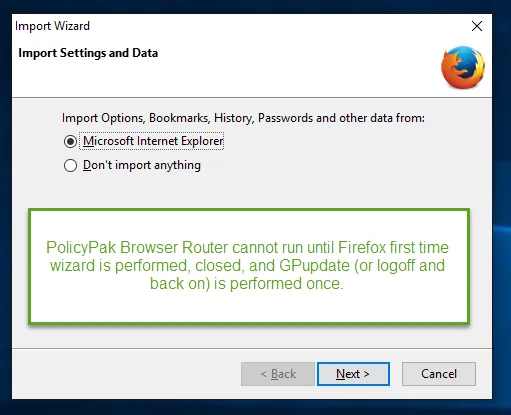
Task: Select the Microsoft Internet Explorer radio button
Action: tap(70, 141)
